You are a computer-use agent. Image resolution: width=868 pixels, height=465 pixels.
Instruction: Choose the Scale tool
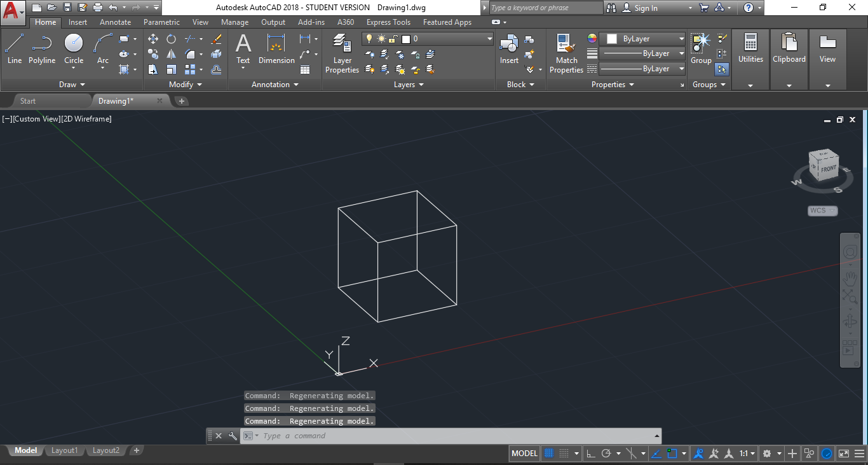pyautogui.click(x=172, y=69)
